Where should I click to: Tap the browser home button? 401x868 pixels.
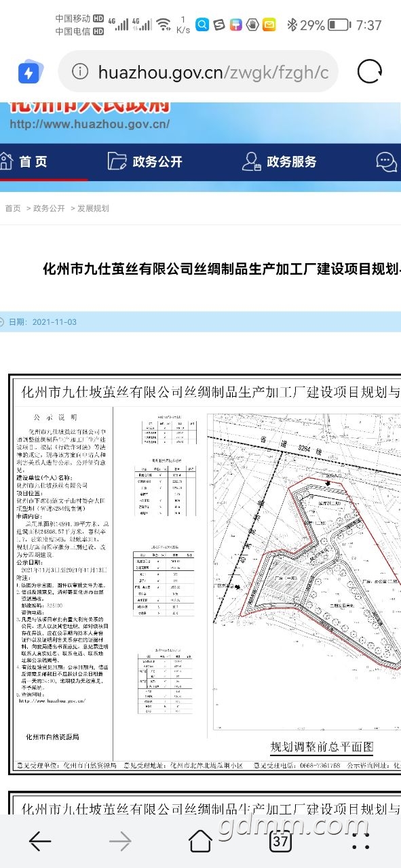[200, 842]
